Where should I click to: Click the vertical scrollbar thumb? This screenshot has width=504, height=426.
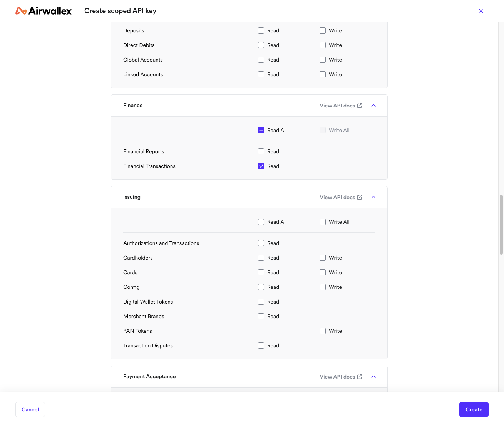coord(501,225)
